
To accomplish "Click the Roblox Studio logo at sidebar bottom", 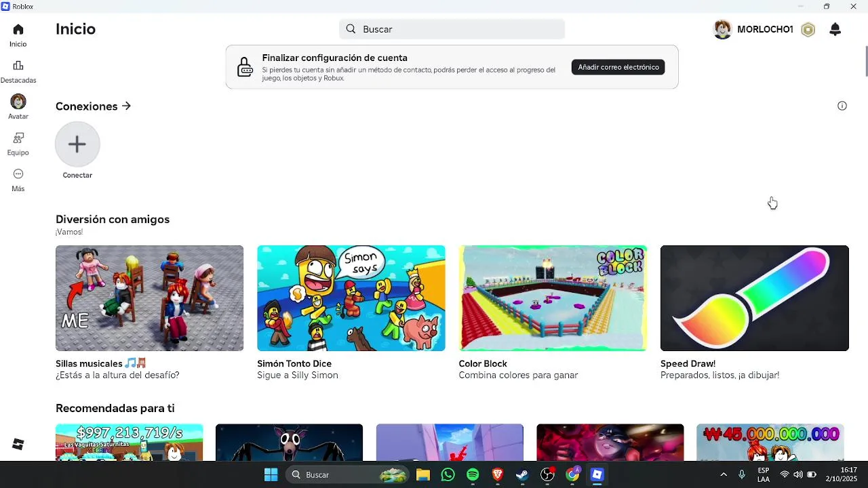I will [x=18, y=445].
